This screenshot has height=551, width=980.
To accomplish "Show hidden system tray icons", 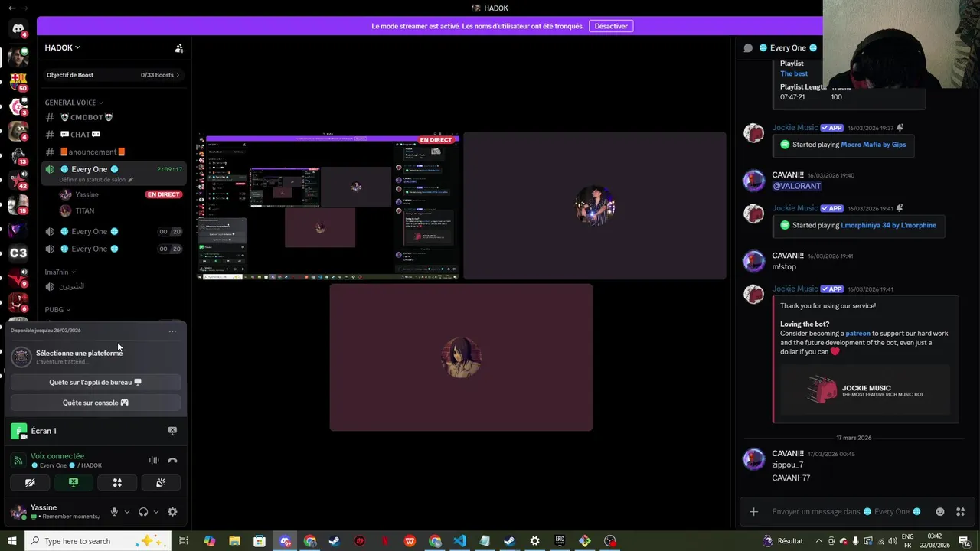I will click(x=819, y=541).
